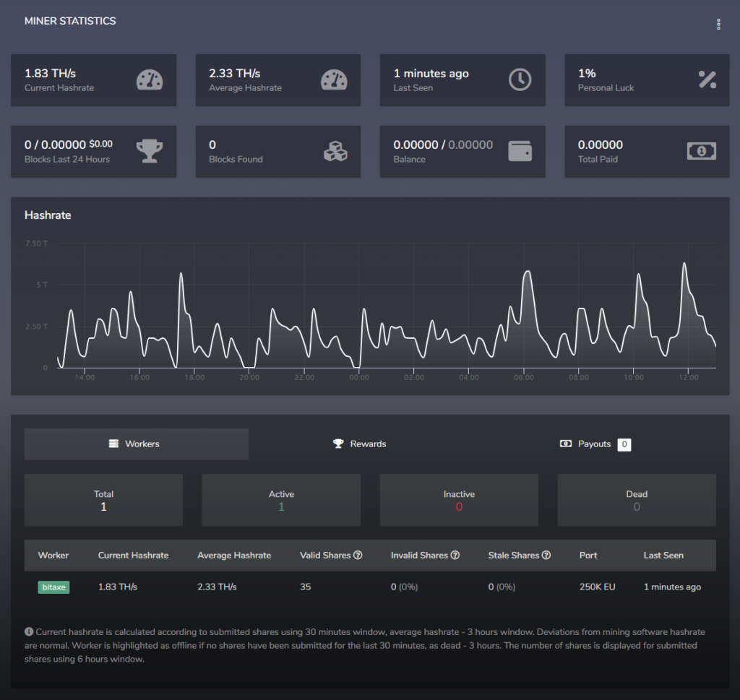Click the green bitaxe worker badge
740x700 pixels.
53,587
